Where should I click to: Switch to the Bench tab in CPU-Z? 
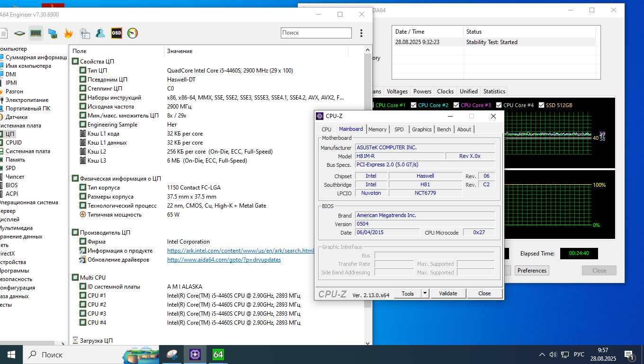click(444, 129)
